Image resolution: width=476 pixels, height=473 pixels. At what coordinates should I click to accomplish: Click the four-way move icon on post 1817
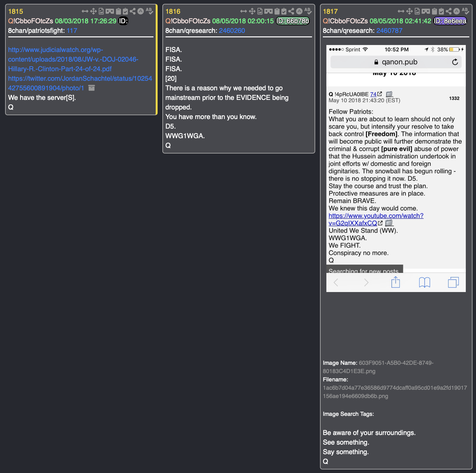click(410, 11)
